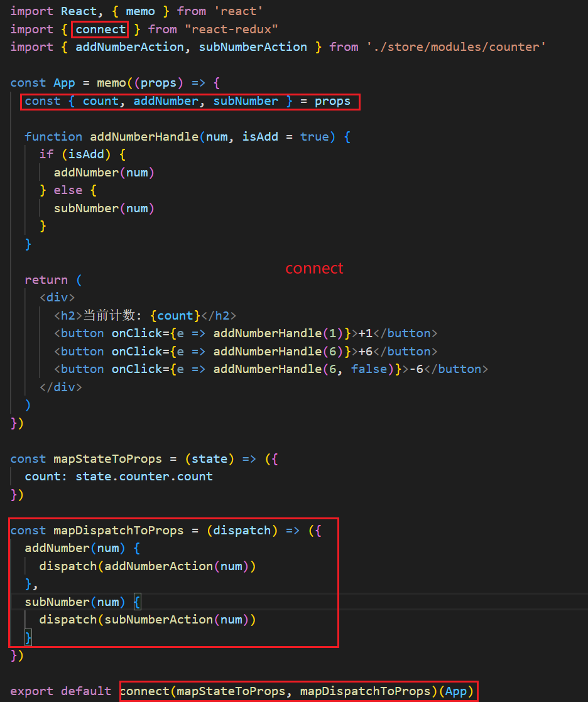This screenshot has height=702, width=588.
Task: Click the 'return' keyword
Action: tap(46, 280)
